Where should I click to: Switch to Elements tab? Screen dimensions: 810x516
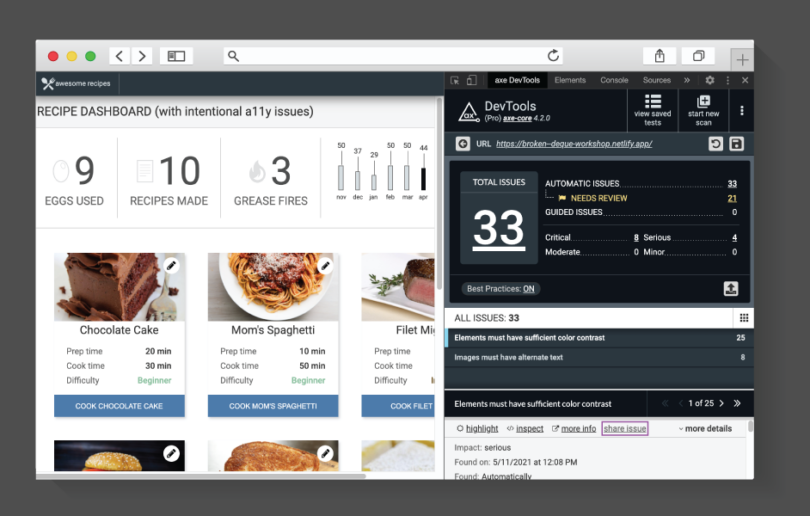point(570,80)
